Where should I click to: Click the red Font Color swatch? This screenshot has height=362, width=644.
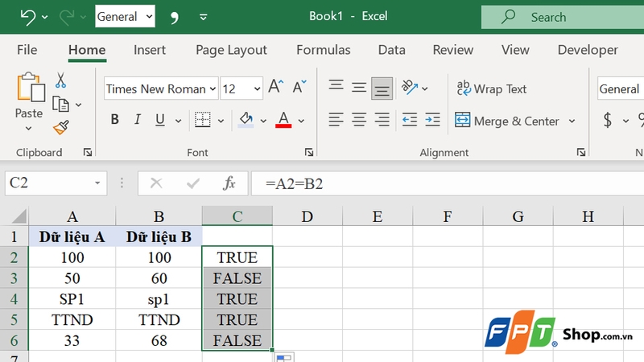click(x=283, y=121)
